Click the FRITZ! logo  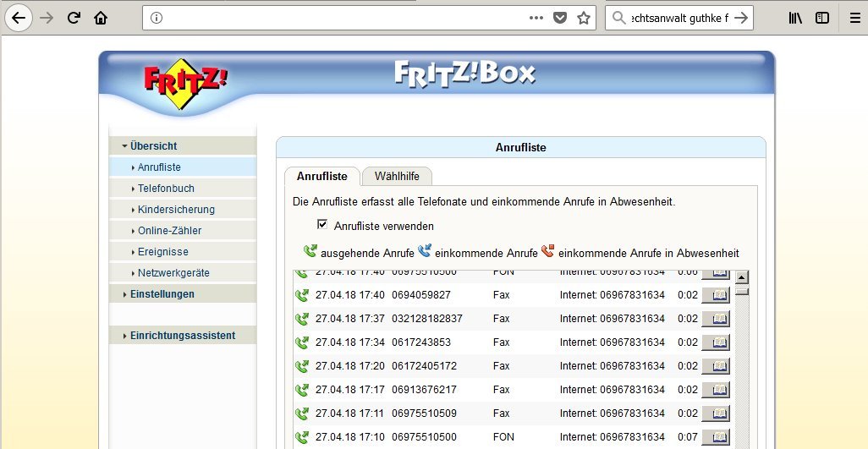click(x=185, y=84)
